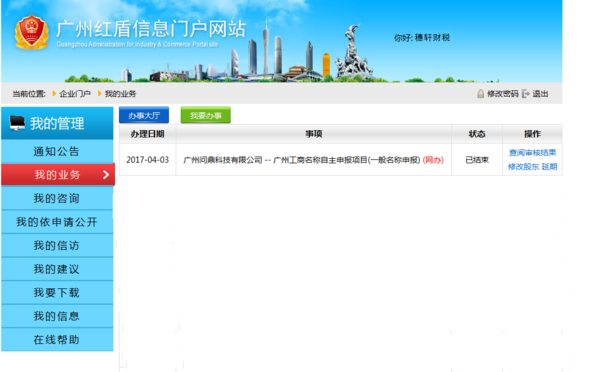600x372 pixels.
Task: Click the 事项 column header
Action: coord(314,134)
